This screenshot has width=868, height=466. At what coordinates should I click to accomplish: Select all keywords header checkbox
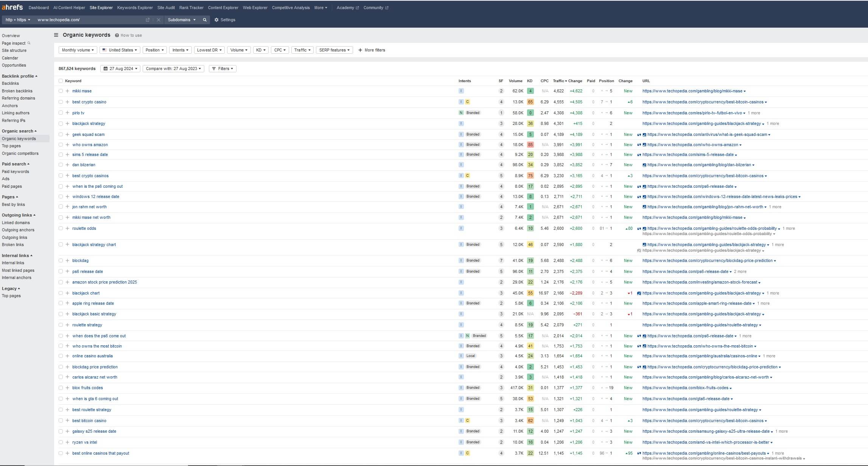coord(61,81)
